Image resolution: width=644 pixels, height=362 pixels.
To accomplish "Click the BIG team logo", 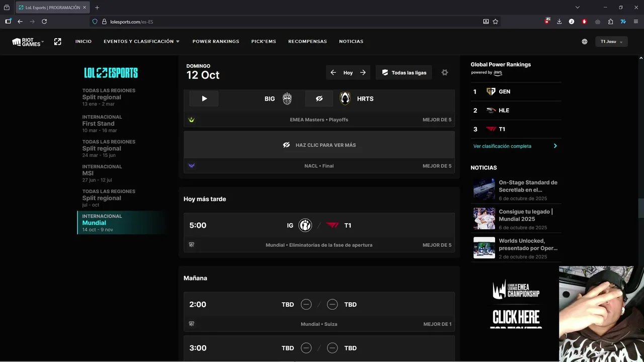I will (x=287, y=99).
